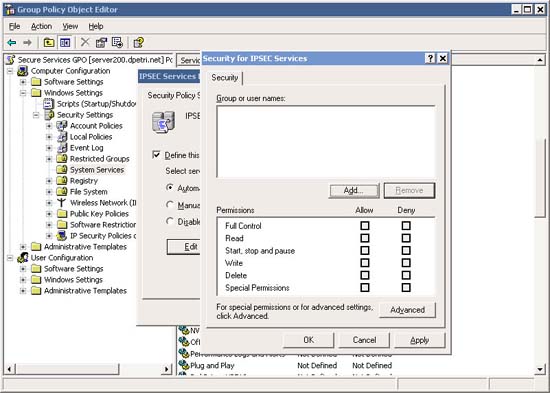Click the tree pane scroll right arrow
The image size is (550, 393).
coord(167,369)
